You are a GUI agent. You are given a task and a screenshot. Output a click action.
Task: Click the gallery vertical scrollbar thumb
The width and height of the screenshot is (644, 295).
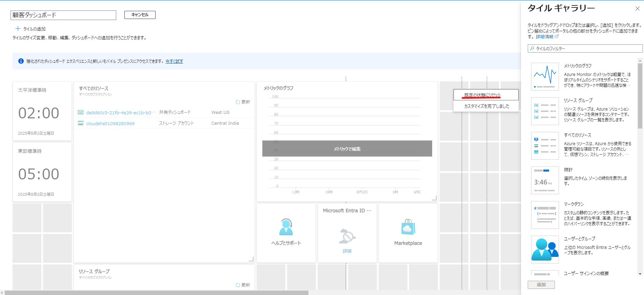(x=640, y=96)
